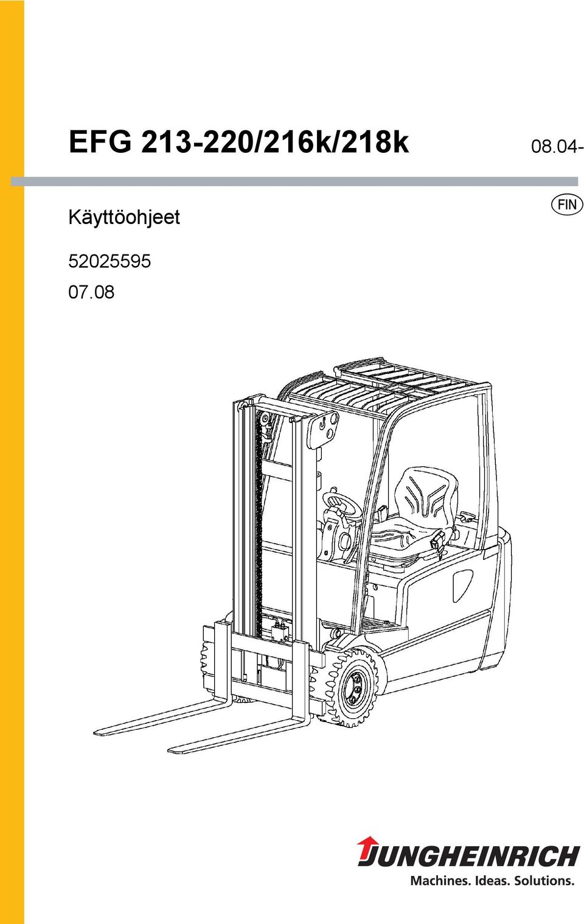
Task: Click the title 'EFG 213-220/216k/218k'
Action: pos(238,142)
